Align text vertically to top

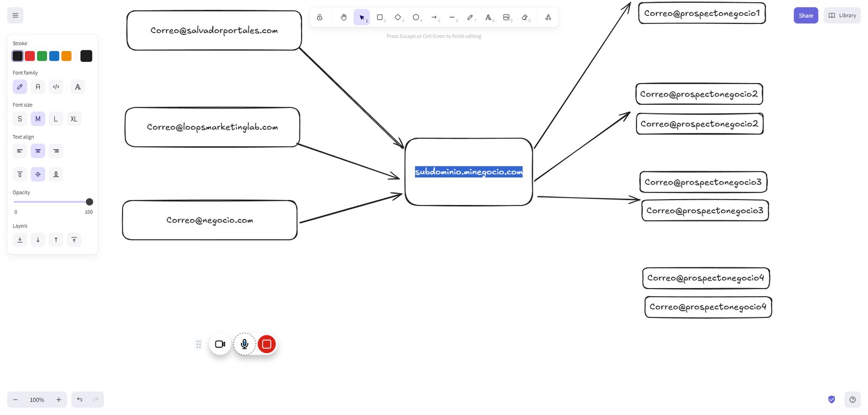pos(20,174)
